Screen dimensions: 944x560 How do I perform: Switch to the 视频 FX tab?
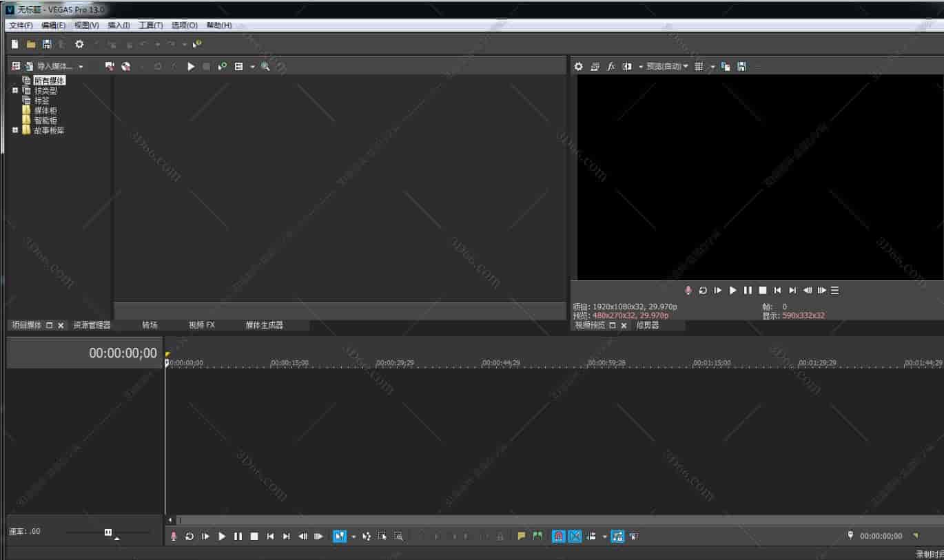coord(202,325)
